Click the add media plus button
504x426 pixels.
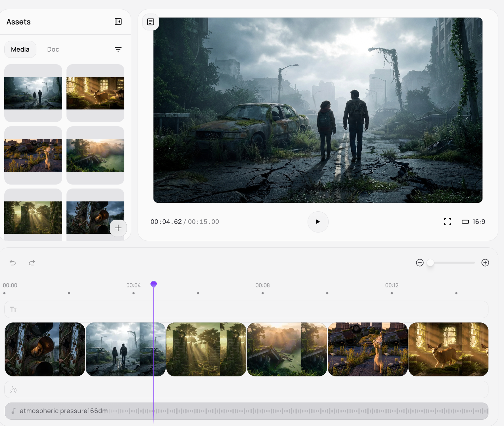(118, 228)
